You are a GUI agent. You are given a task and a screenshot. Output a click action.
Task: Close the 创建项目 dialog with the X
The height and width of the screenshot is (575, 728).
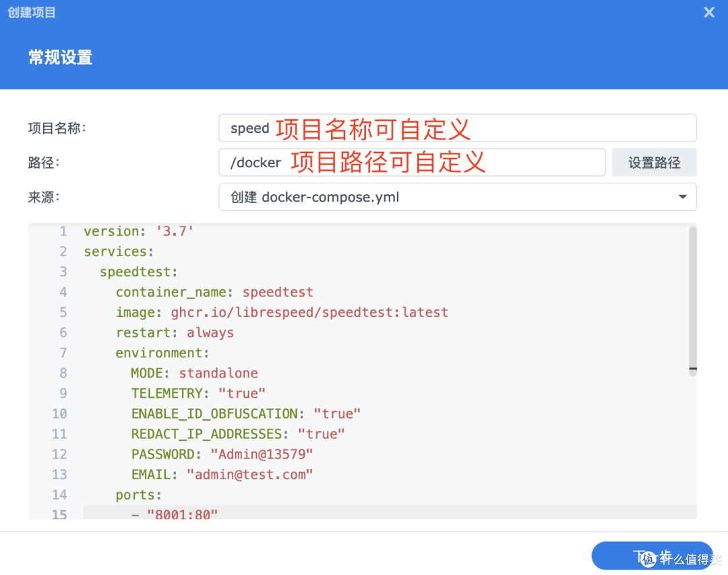[708, 12]
